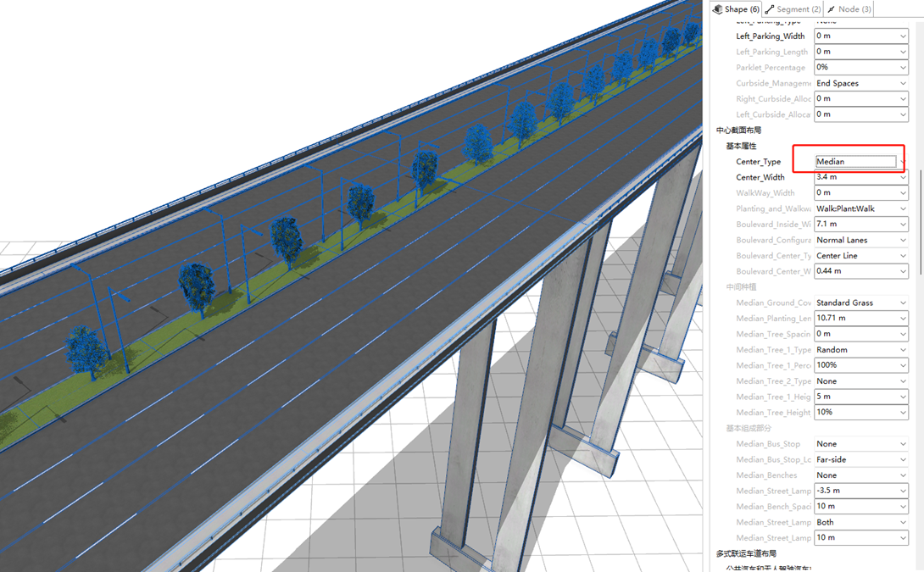Click the Median_Ground_Cov attribute label

coord(773,303)
